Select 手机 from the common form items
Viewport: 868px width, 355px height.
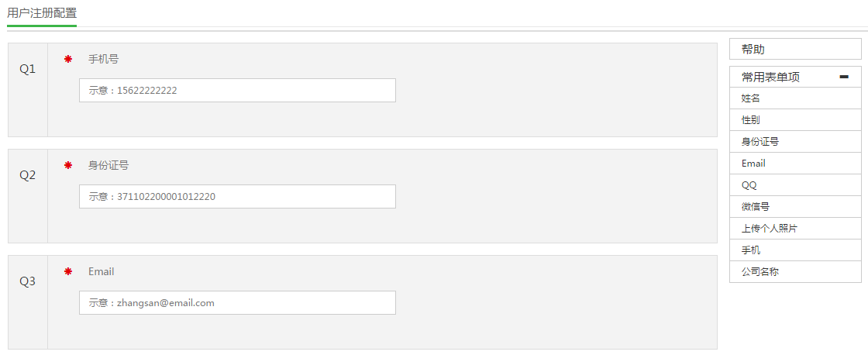(x=794, y=250)
